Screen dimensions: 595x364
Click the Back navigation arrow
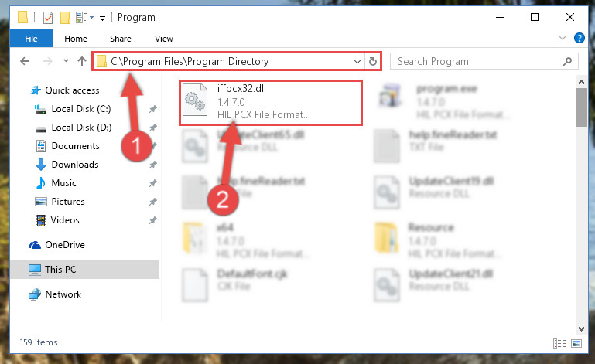pos(25,61)
